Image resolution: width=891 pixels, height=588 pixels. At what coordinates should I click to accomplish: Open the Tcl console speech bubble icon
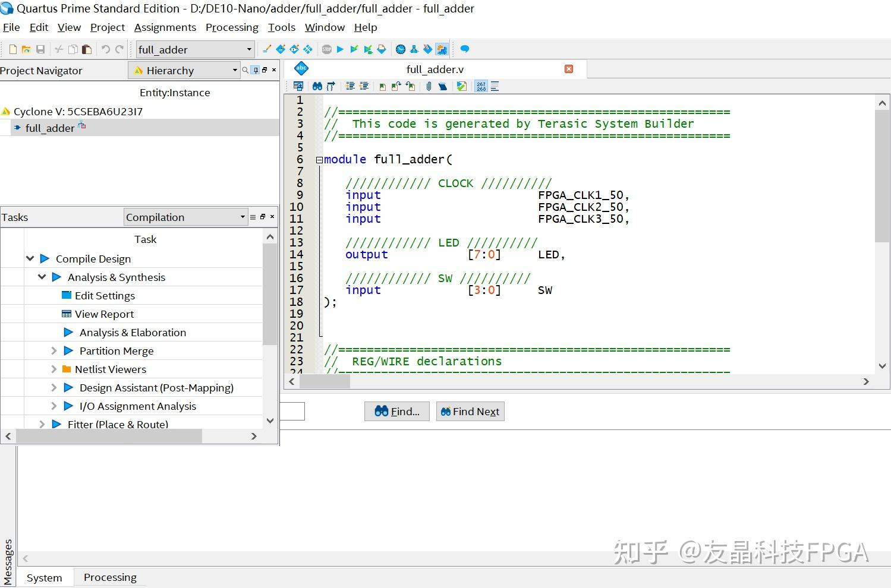pos(464,49)
